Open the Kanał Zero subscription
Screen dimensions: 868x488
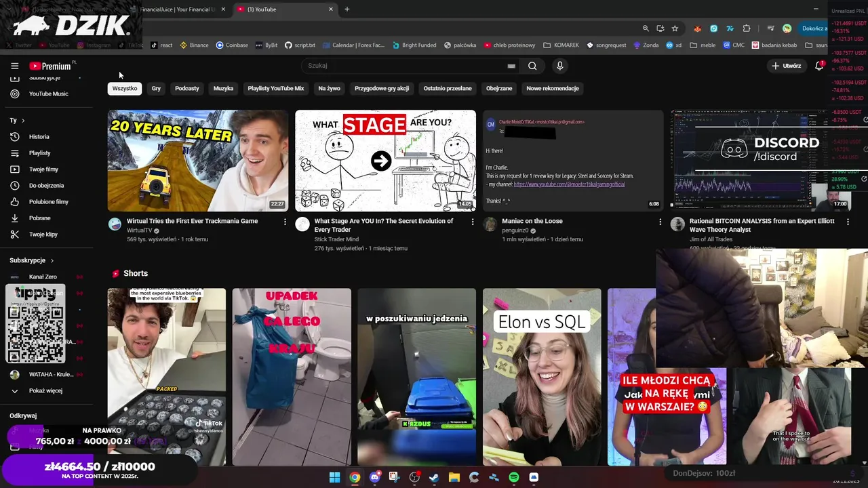click(x=42, y=277)
